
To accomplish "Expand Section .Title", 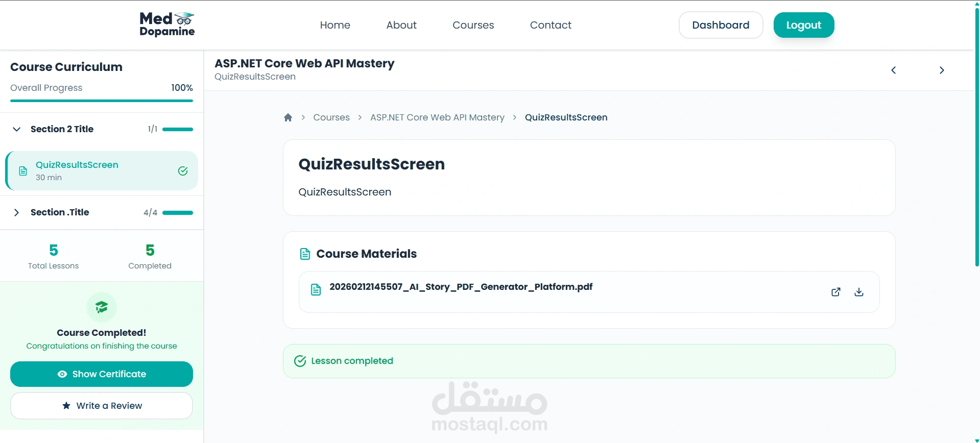I will click(x=17, y=212).
